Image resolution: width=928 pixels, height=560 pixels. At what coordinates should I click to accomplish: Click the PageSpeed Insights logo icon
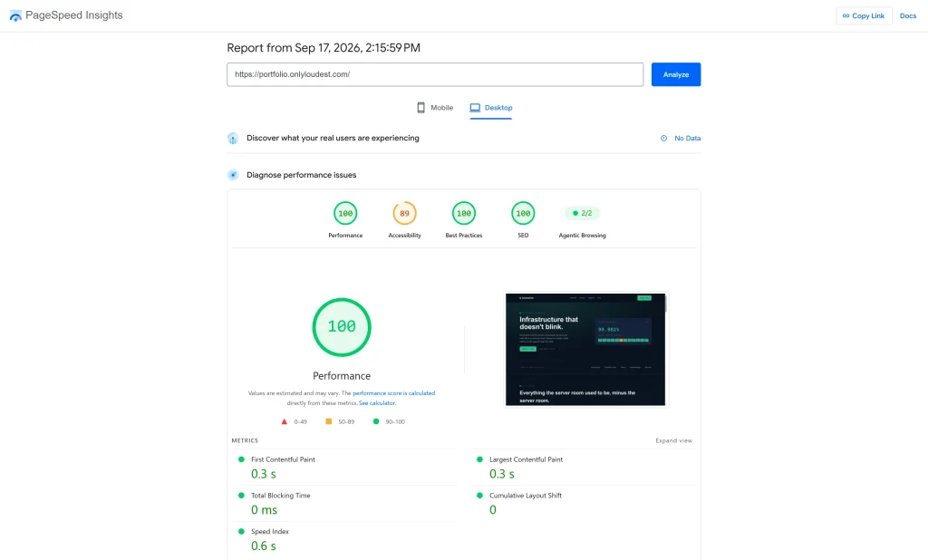point(15,15)
